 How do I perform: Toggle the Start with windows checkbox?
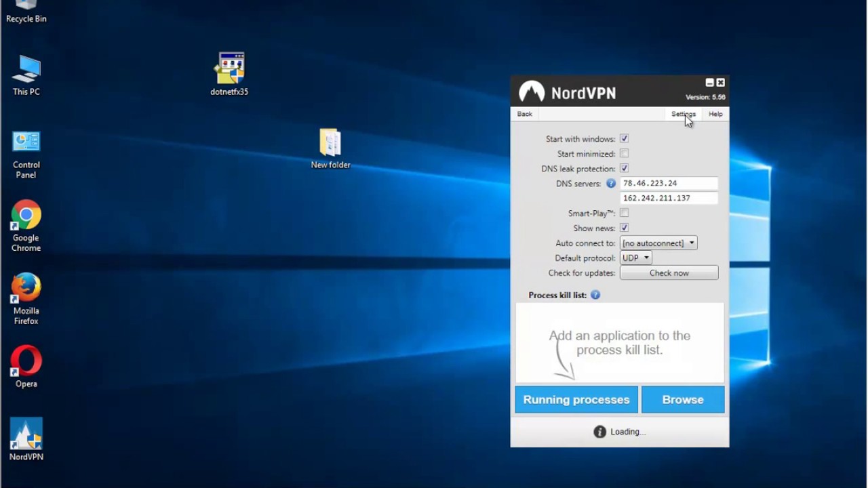pos(624,139)
